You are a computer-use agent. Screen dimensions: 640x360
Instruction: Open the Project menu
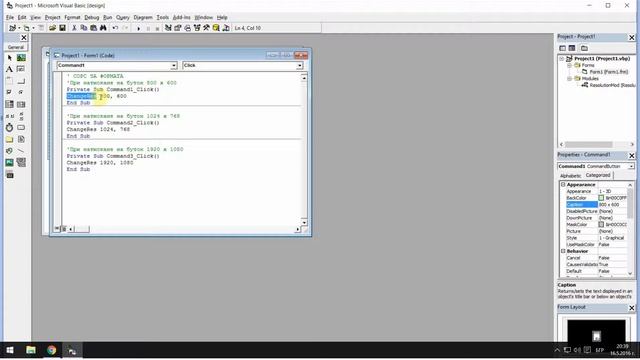pyautogui.click(x=52, y=18)
